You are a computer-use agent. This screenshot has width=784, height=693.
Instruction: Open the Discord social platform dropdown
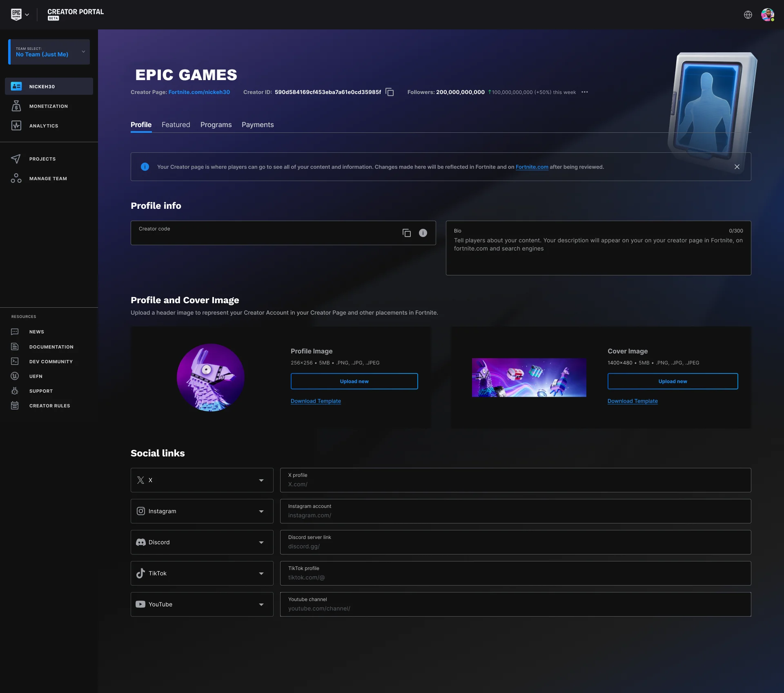[x=202, y=542]
